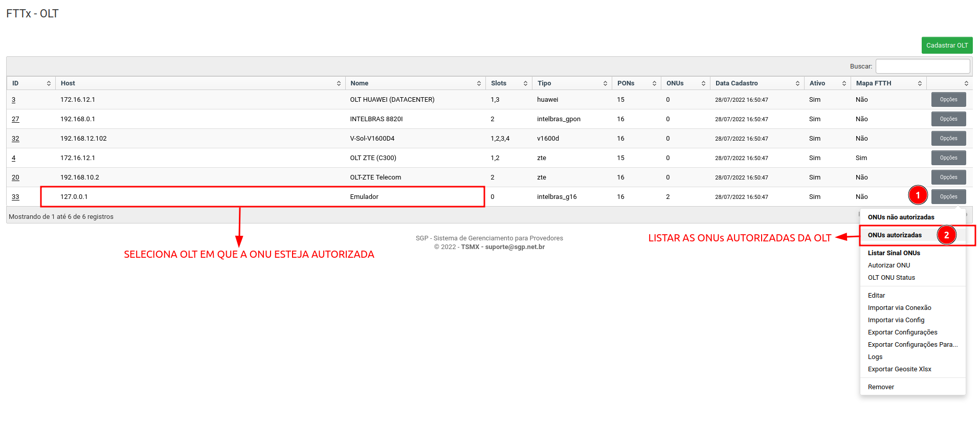Select Listar Sinal ONUs option
Screen dimensions: 980x425
coord(894,253)
